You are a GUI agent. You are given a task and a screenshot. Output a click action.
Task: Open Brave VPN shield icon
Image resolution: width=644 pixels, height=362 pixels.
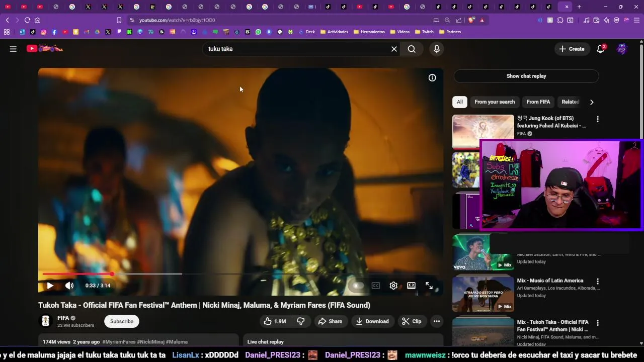click(616, 20)
